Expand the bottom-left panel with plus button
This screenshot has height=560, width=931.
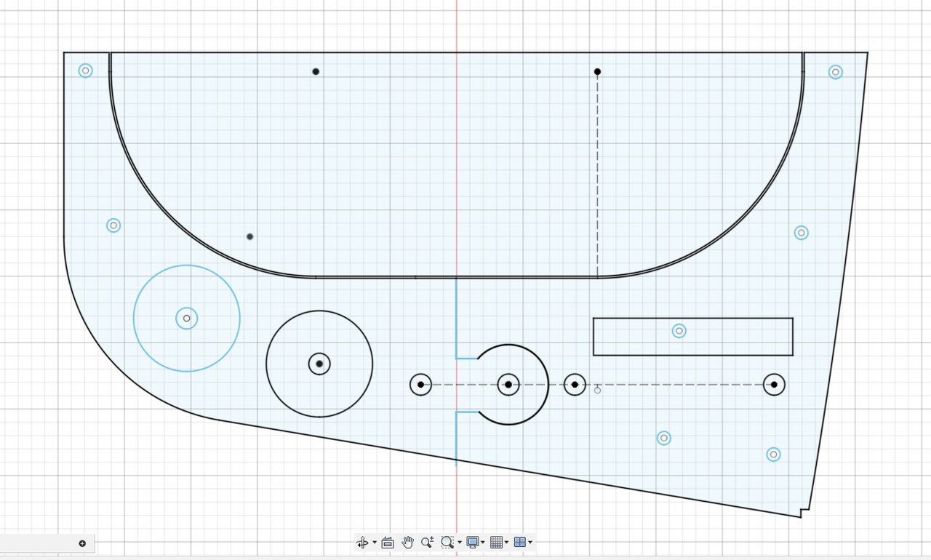click(82, 543)
